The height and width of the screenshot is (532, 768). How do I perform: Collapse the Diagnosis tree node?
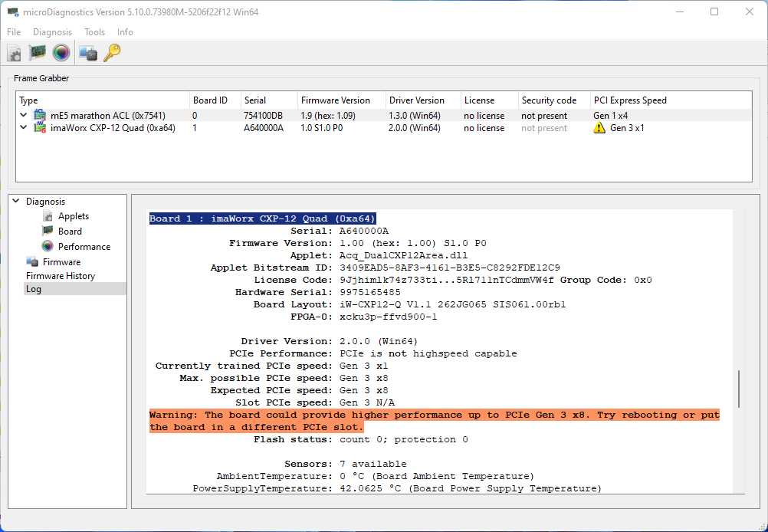coord(16,202)
